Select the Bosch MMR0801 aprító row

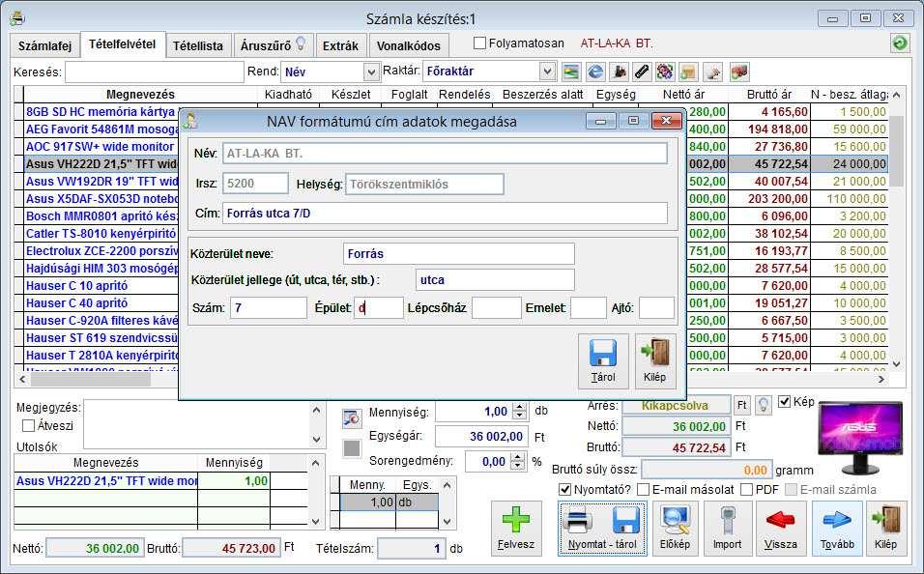pos(101,216)
